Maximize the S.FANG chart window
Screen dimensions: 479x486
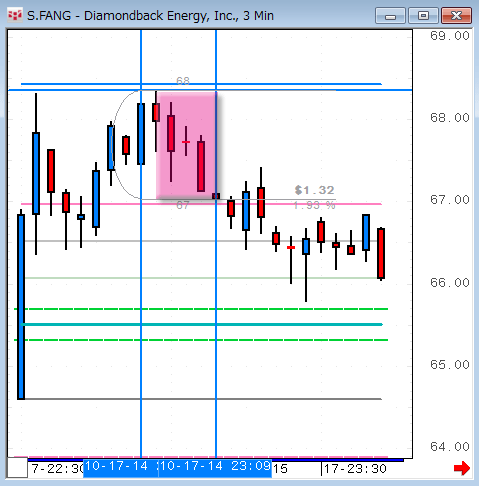(423, 16)
